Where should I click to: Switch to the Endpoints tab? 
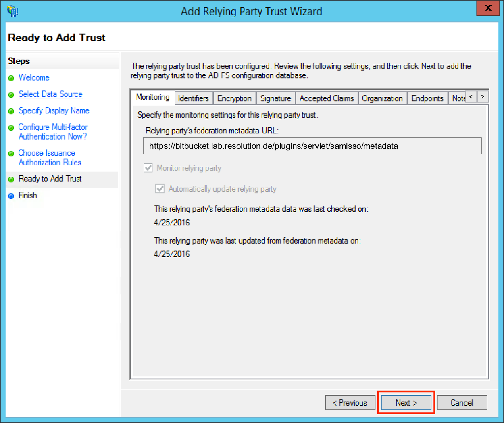pos(427,98)
